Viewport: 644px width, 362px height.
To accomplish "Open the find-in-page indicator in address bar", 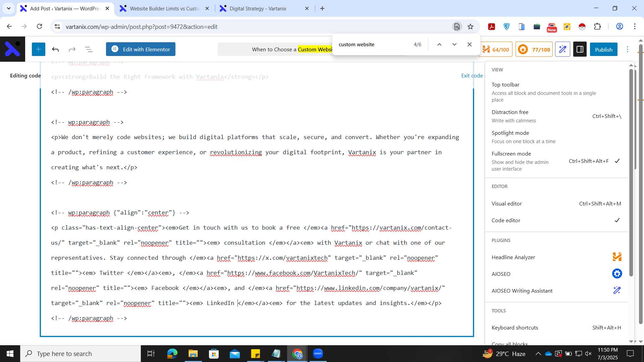I will click(457, 26).
